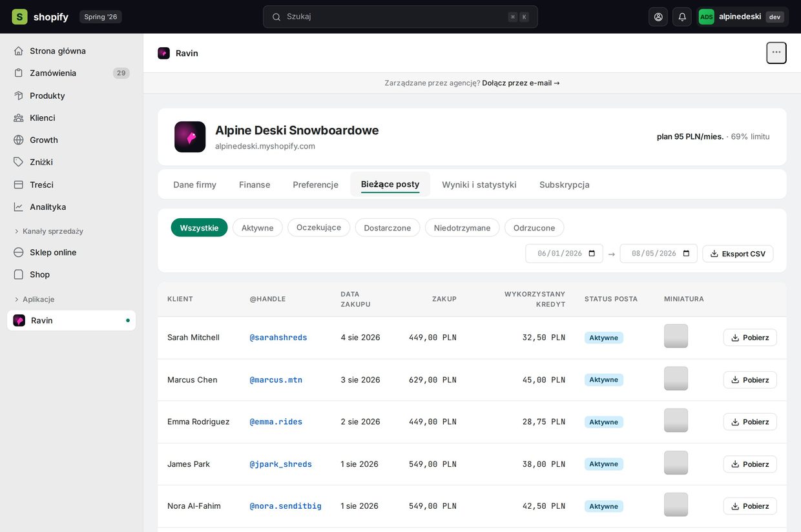The height and width of the screenshot is (532, 801).
Task: Click the search magnifier icon
Action: pyautogui.click(x=276, y=17)
